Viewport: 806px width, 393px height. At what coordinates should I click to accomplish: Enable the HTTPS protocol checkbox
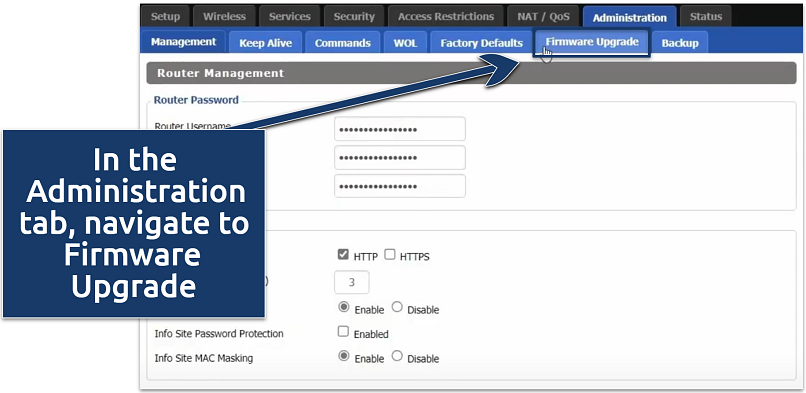[x=390, y=254]
